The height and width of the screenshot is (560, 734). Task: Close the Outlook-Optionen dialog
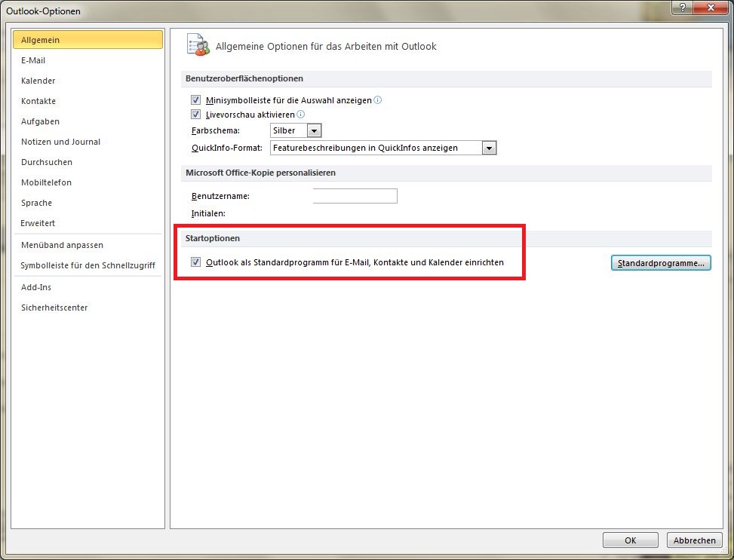tap(711, 7)
